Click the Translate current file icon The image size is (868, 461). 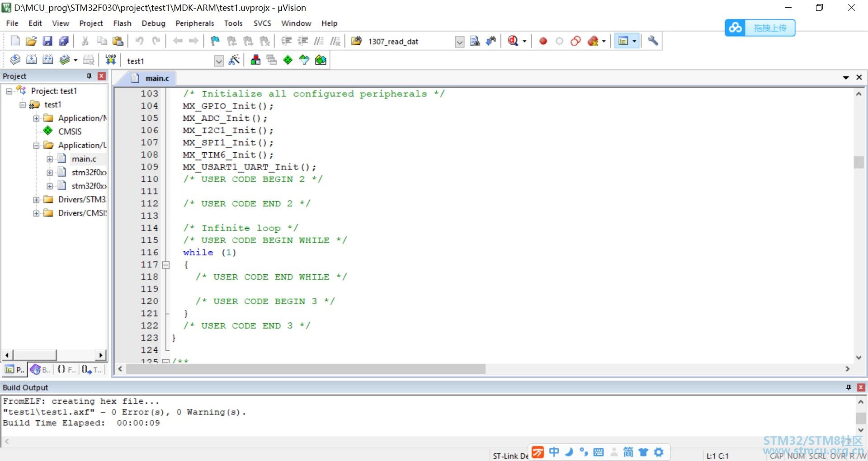tap(15, 60)
